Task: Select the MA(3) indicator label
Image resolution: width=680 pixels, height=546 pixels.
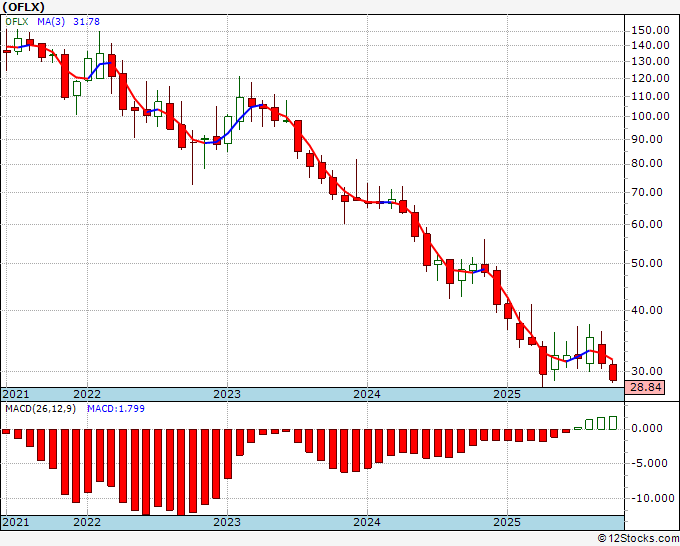Action: tap(51, 21)
